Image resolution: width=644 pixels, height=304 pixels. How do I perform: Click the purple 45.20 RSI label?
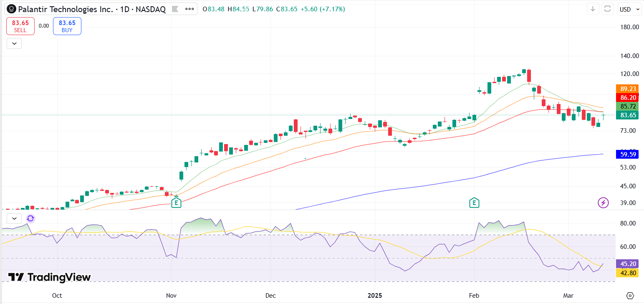coord(628,264)
